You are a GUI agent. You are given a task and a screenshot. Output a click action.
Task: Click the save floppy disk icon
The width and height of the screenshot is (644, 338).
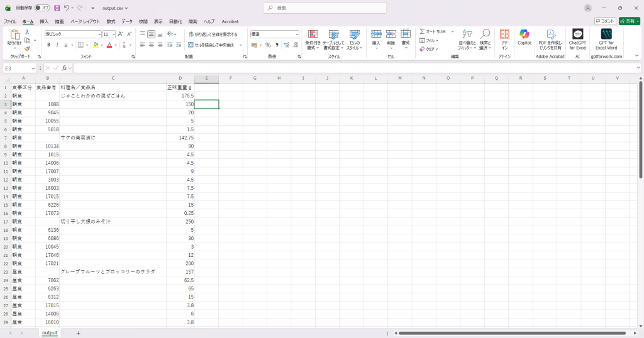[57, 8]
